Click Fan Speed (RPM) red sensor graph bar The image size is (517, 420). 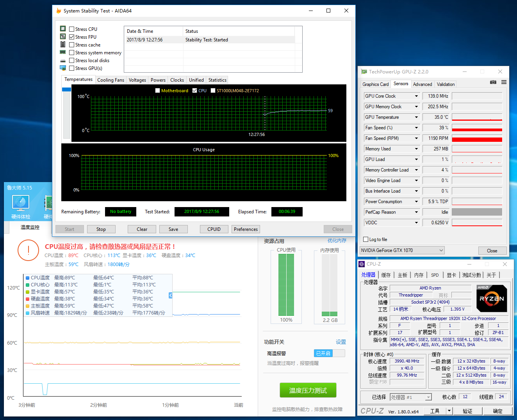click(477, 138)
